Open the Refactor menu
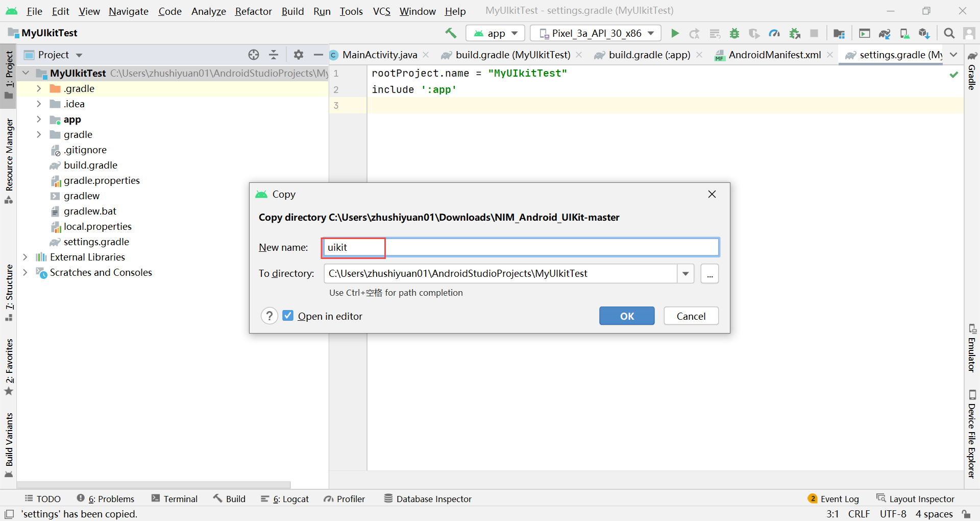 [x=253, y=11]
